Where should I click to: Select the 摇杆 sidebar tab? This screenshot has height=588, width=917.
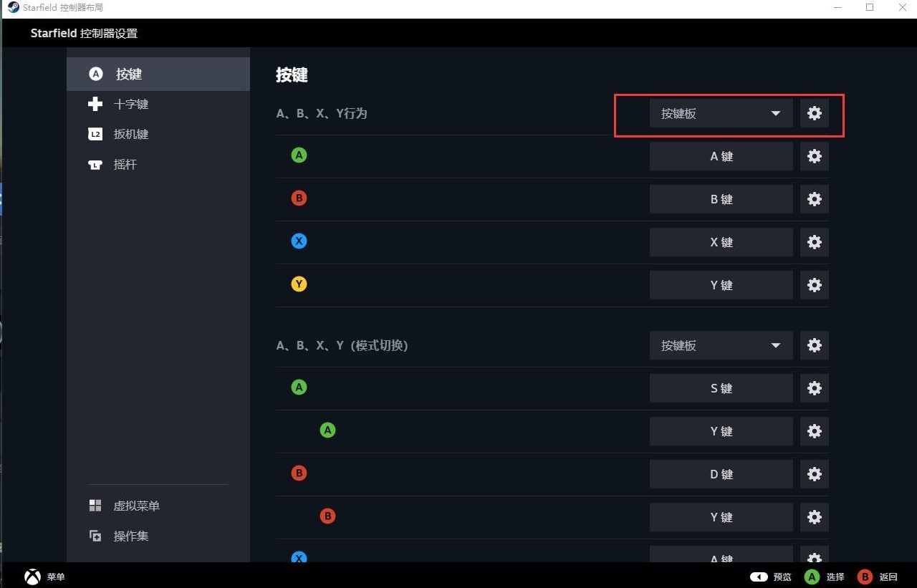[x=158, y=164]
